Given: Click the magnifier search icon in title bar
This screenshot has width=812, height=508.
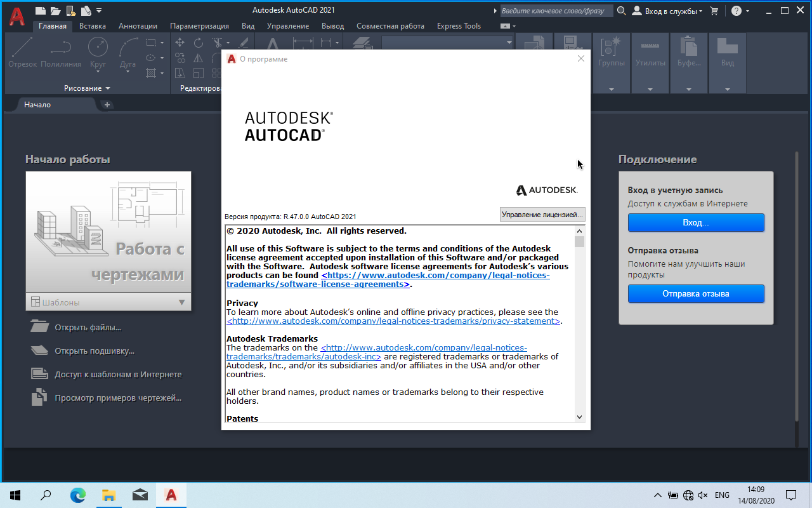Looking at the screenshot, I should point(622,11).
